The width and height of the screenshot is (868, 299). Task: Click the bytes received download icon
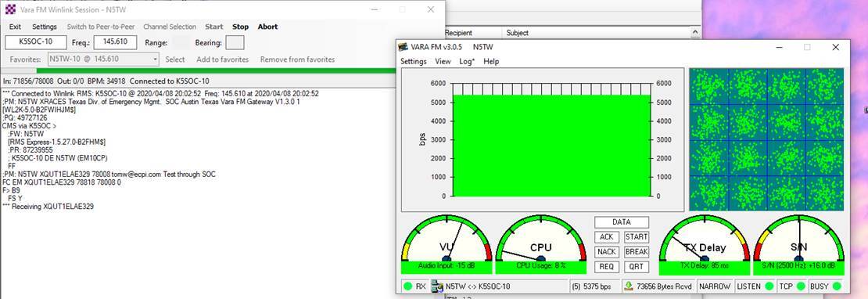(628, 286)
